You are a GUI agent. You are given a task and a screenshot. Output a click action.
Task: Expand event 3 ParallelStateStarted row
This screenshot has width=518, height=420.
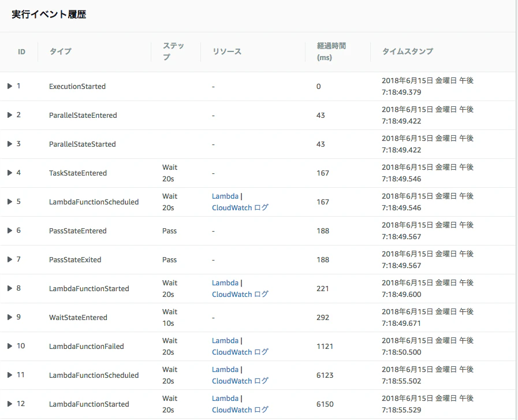tap(10, 144)
